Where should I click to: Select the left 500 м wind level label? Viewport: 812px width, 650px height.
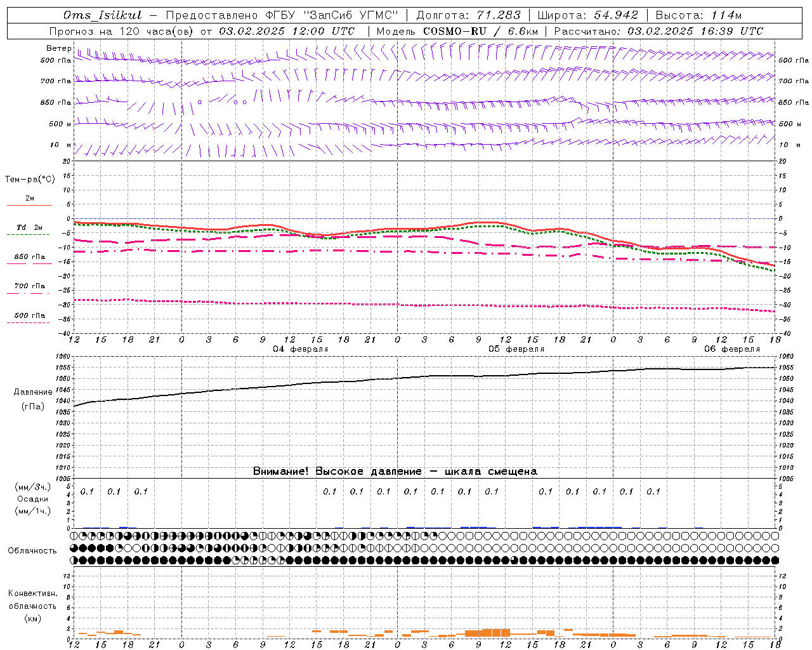60,124
